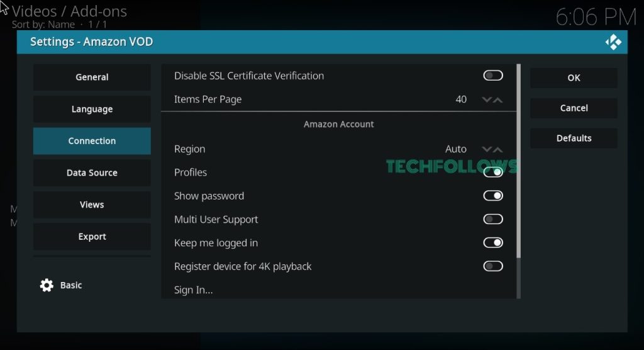
Task: Click the gear icon beside Basic
Action: pyautogui.click(x=47, y=285)
